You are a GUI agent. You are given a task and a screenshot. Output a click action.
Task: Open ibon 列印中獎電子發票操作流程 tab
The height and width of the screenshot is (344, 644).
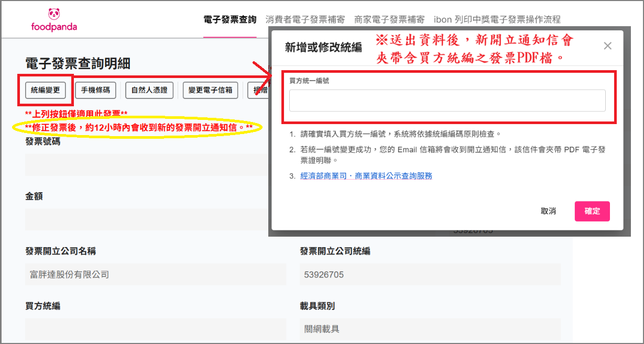497,19
